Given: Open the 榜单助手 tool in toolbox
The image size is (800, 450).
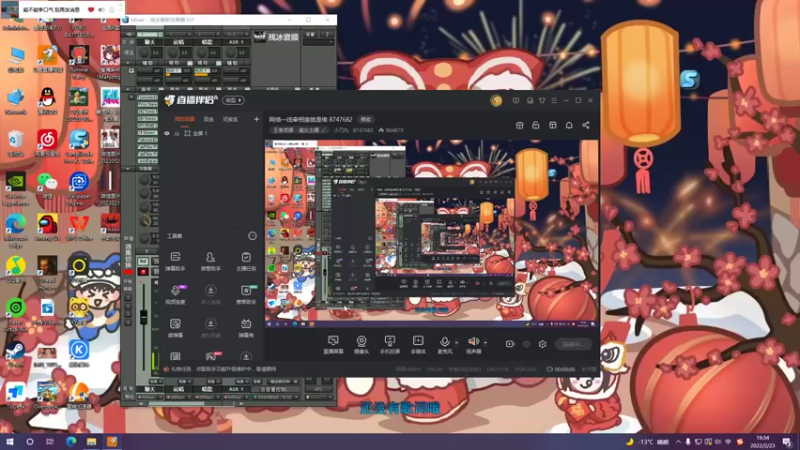Looking at the screenshot, I should (246, 294).
